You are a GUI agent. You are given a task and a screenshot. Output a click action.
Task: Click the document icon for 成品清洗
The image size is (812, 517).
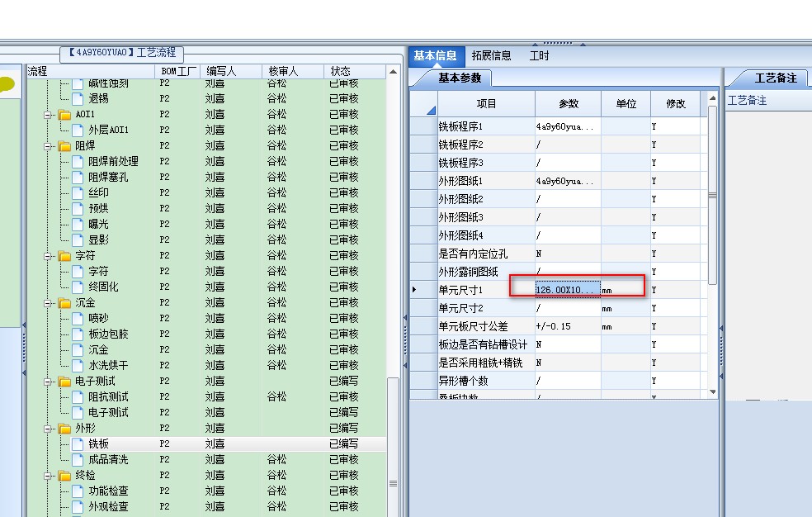coord(78,460)
